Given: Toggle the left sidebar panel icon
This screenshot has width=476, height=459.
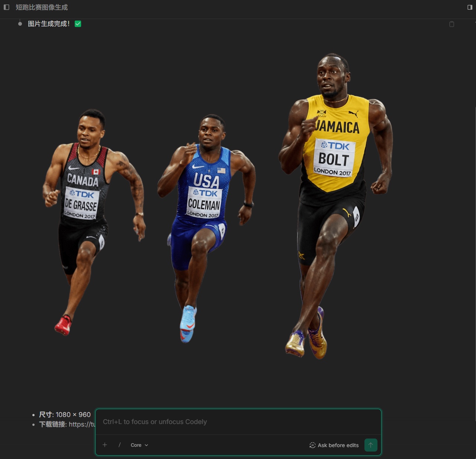Looking at the screenshot, I should (x=6, y=7).
